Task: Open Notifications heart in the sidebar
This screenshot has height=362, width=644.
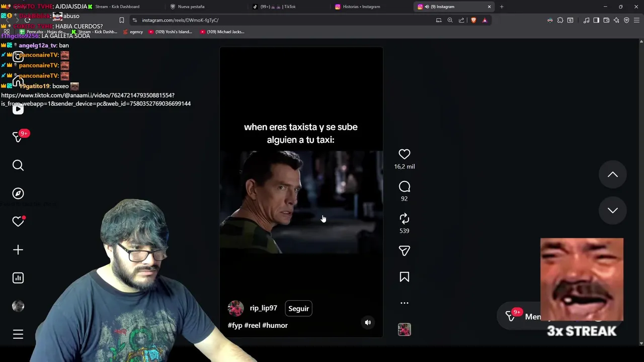Action: coord(18,221)
